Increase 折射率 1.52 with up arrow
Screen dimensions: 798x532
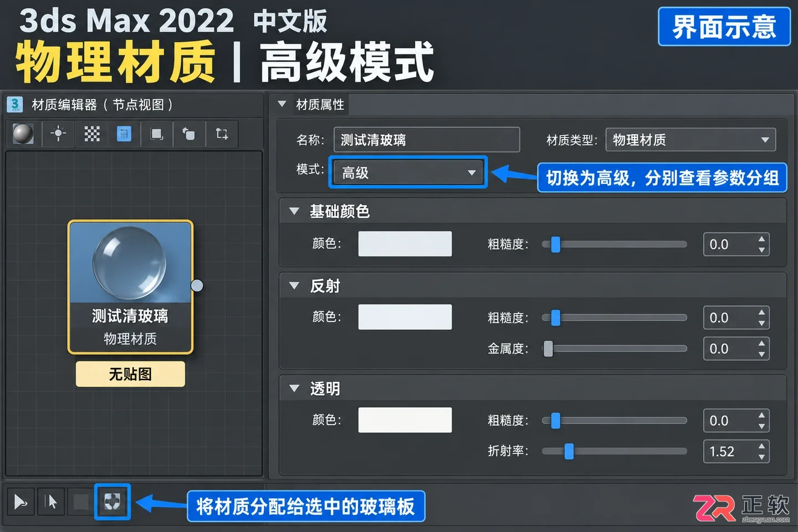[761, 446]
